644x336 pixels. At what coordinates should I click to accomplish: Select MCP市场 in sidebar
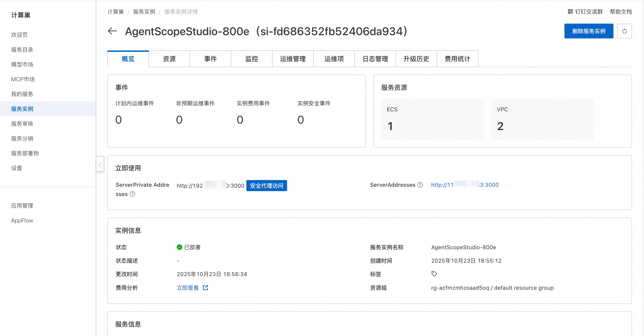(x=23, y=79)
